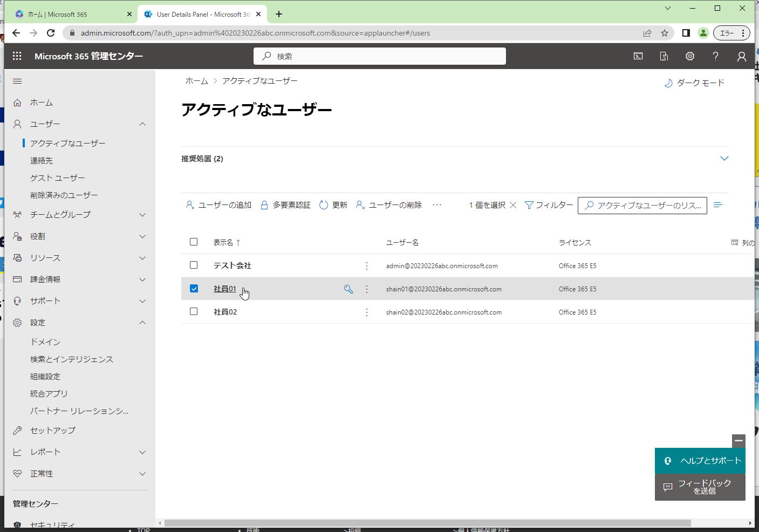Open 連絡先 in navigation
This screenshot has height=532, width=759.
coord(42,161)
